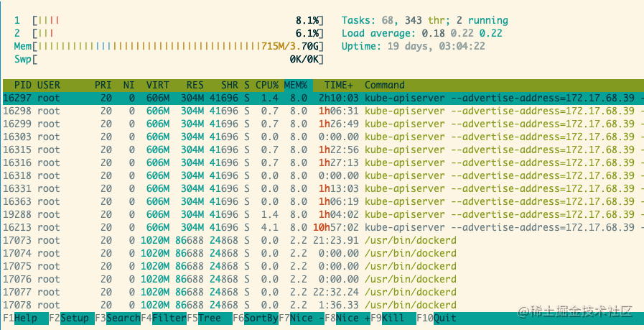Sort by the SHR column header
Image resolution: width=644 pixels, height=330 pixels.
coord(229,86)
